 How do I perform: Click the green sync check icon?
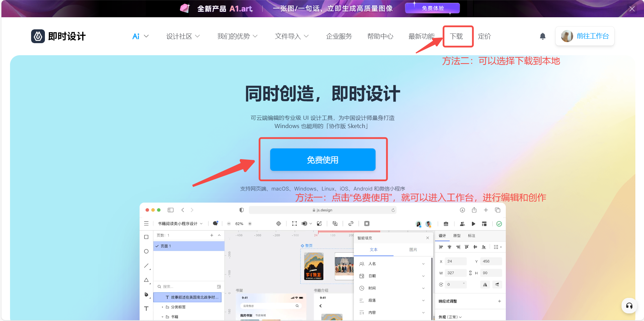point(499,224)
